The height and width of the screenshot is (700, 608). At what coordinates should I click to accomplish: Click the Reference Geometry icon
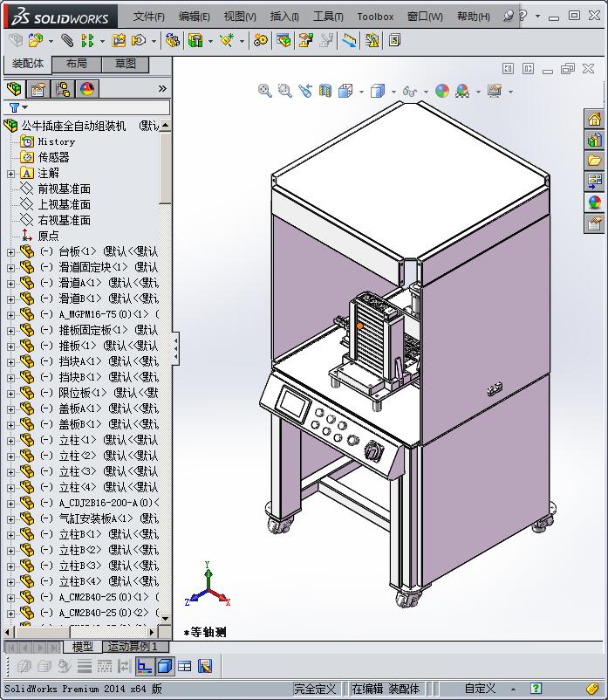tap(227, 41)
